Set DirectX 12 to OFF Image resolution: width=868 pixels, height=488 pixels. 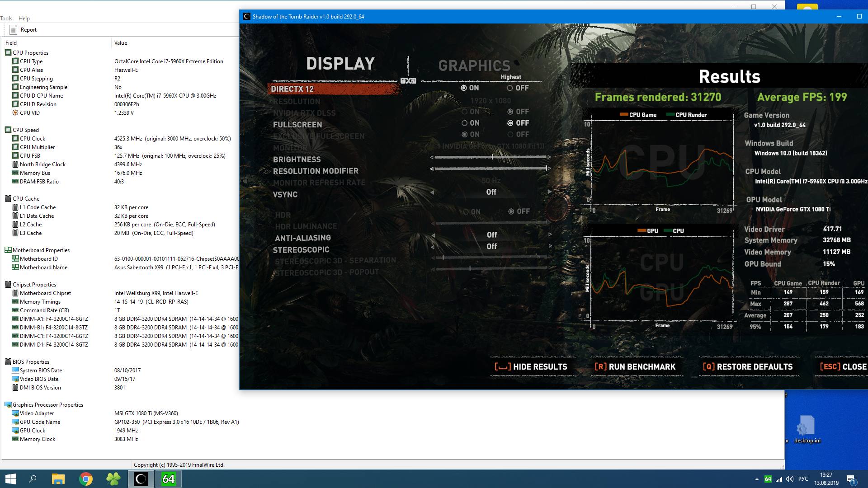pyautogui.click(x=510, y=88)
